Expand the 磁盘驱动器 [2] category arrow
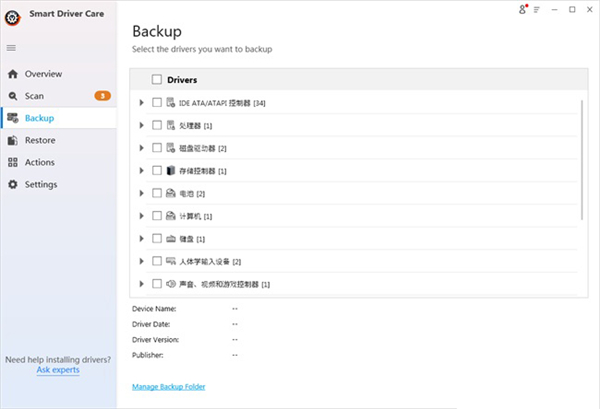 pos(141,148)
